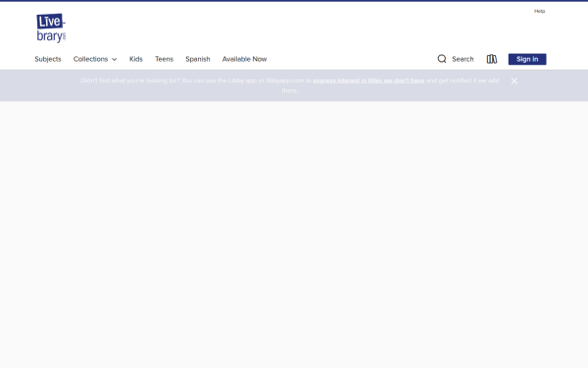
Task: Go to the Kids section
Action: click(136, 59)
